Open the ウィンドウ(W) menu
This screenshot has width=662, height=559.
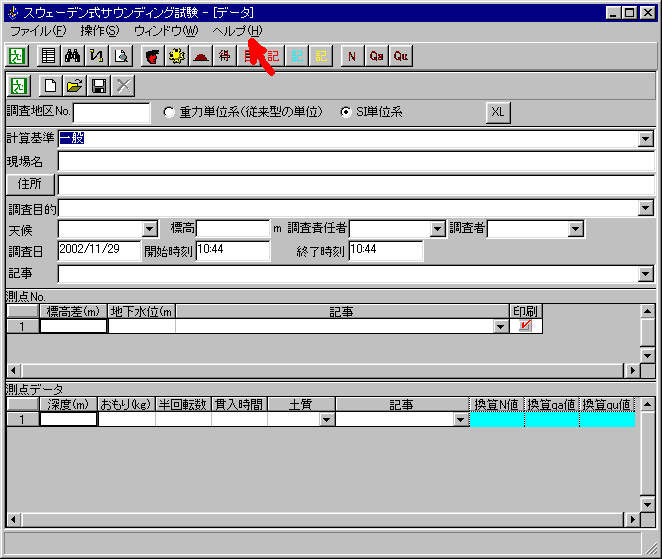(166, 31)
